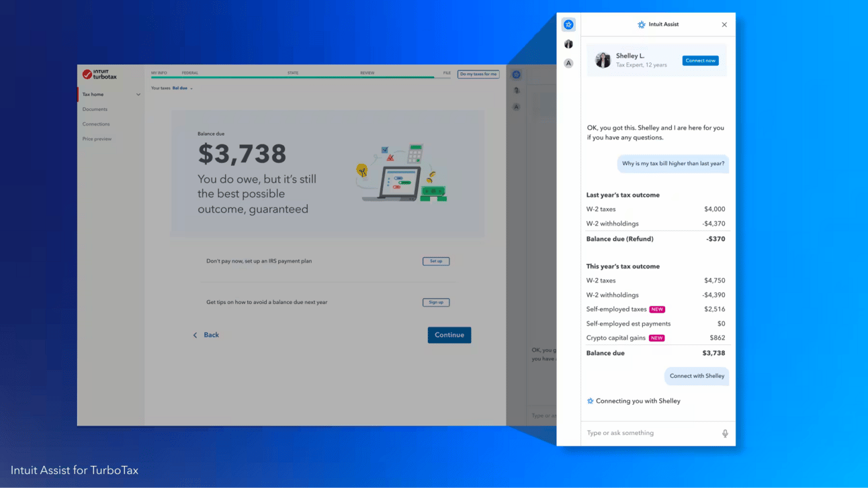This screenshot has height=488, width=868.
Task: Click Shelley L. profile photo
Action: click(603, 60)
